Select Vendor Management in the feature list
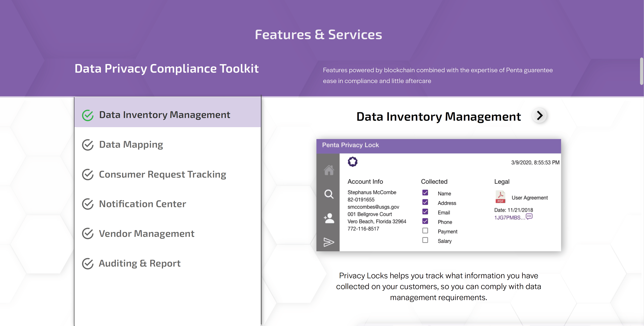 click(x=146, y=234)
